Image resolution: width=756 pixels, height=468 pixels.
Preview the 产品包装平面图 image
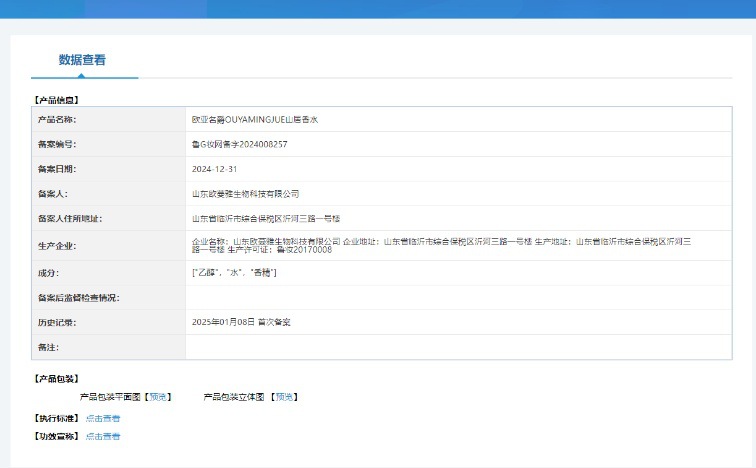(x=158, y=397)
